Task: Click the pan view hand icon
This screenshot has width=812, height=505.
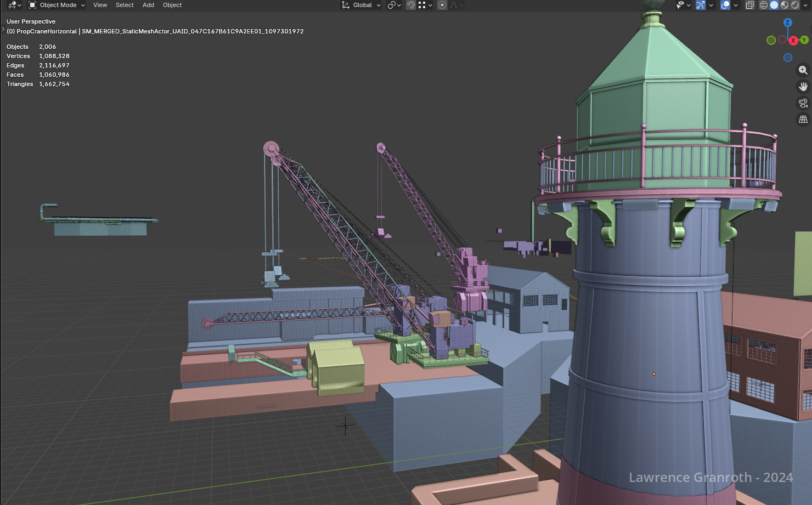Action: click(x=803, y=87)
